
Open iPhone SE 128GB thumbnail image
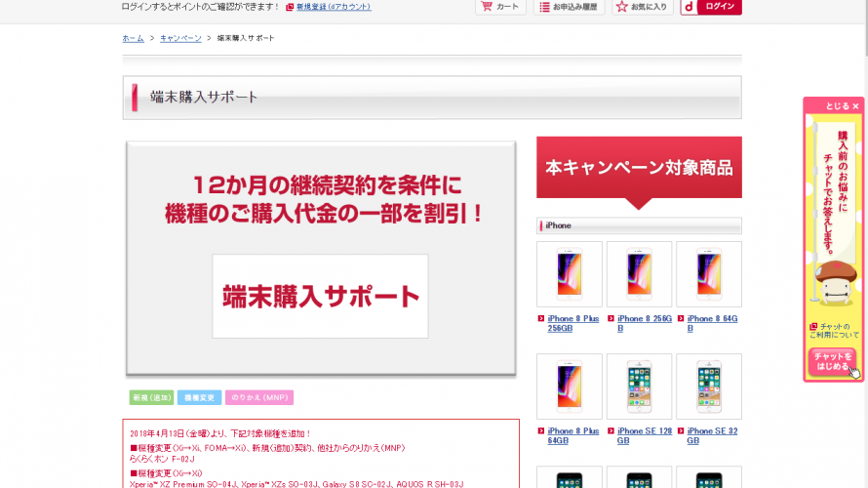[639, 386]
